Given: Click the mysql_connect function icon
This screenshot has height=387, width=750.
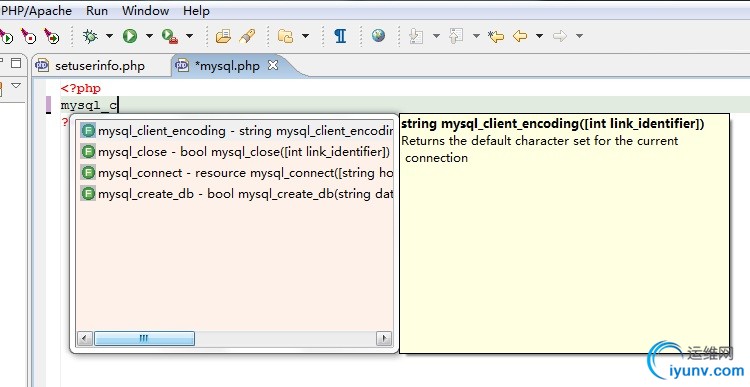Looking at the screenshot, I should (x=88, y=173).
